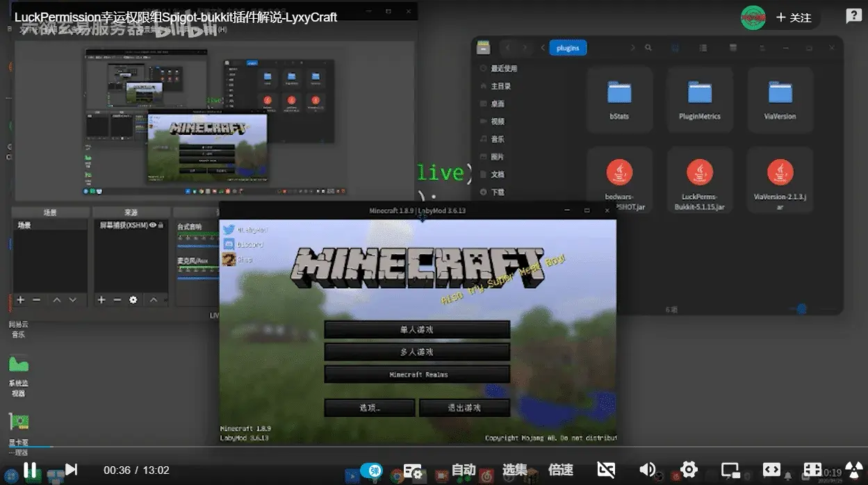Switch file manager to list view
This screenshot has width=868, height=485.
[703, 48]
